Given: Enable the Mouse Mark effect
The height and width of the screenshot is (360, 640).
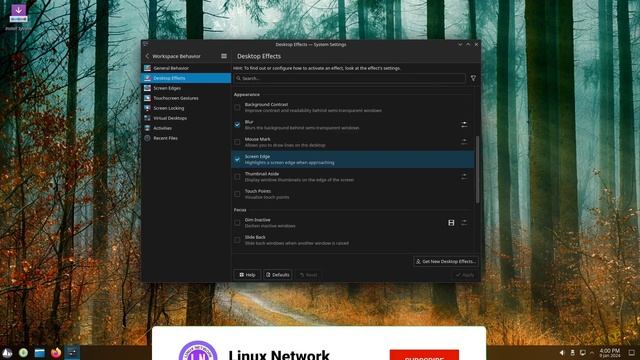Looking at the screenshot, I should 237,142.
